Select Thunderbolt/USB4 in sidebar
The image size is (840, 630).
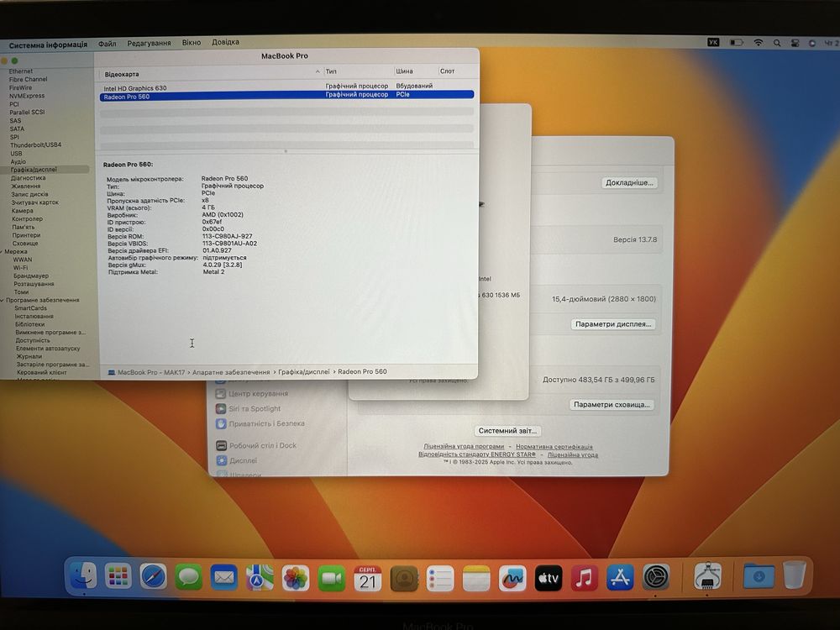pyautogui.click(x=35, y=145)
